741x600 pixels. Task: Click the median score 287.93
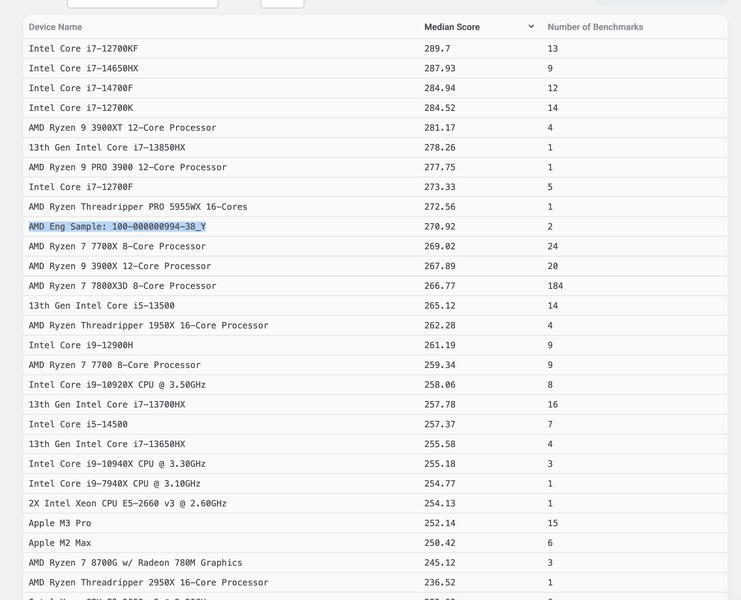coord(439,69)
